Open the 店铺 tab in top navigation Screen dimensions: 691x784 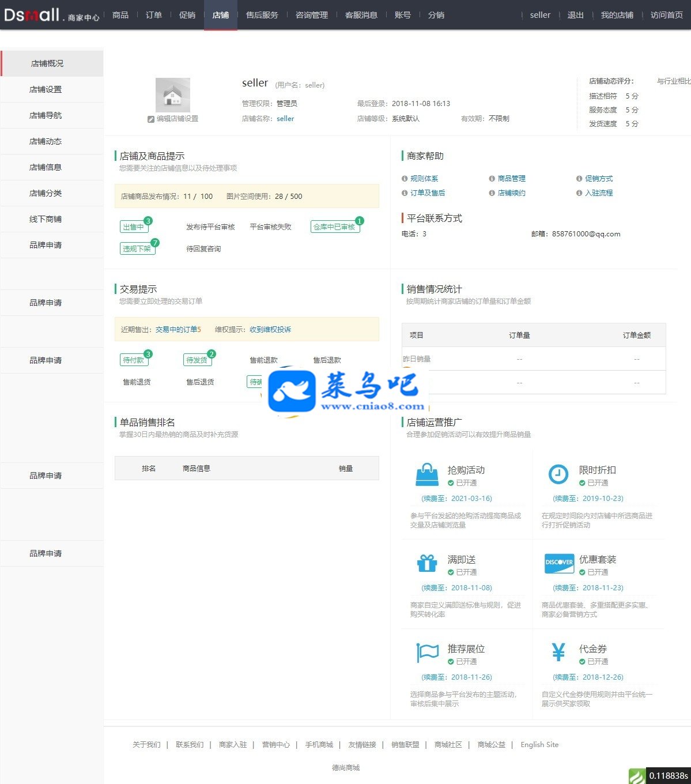point(221,15)
